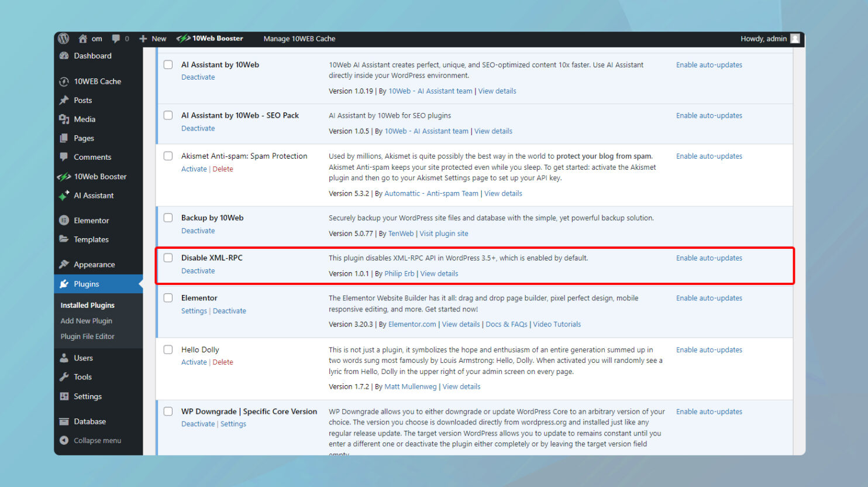Viewport: 868px width, 487px height.
Task: Tick the Hello Dolly plugin checkbox
Action: (x=168, y=349)
